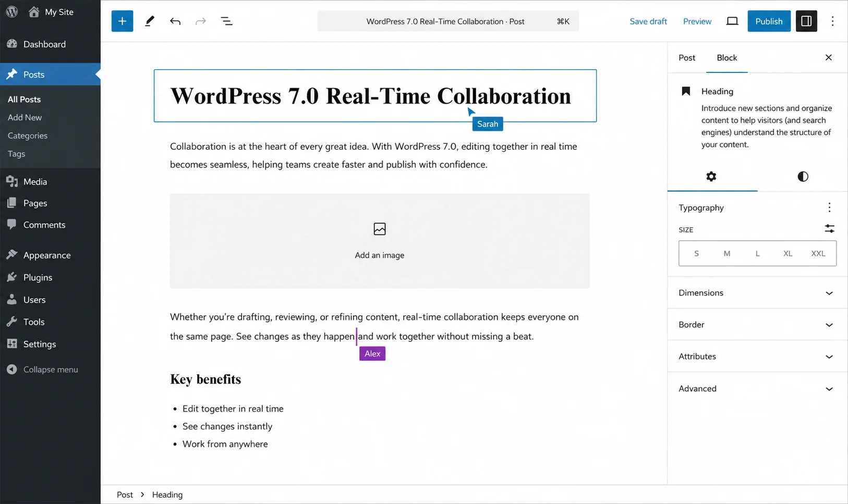Go to All Posts
Screen dimensions: 848x504
tap(24, 99)
